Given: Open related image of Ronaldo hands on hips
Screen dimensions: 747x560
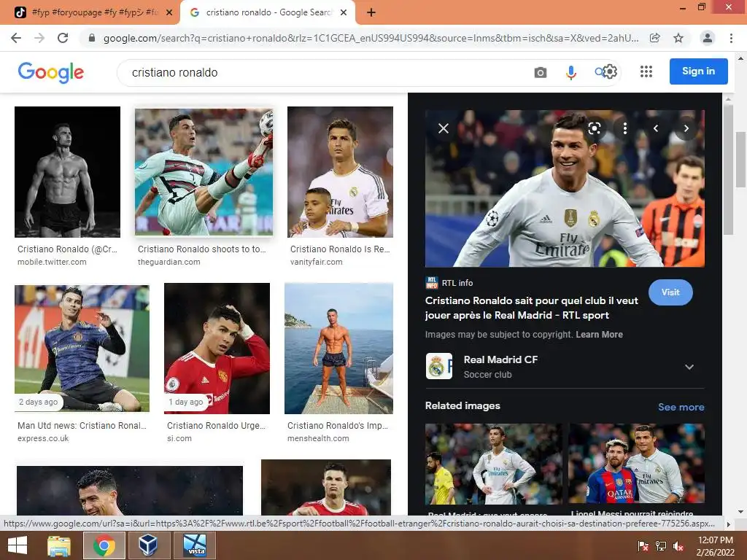Looking at the screenshot, I should coord(494,463).
